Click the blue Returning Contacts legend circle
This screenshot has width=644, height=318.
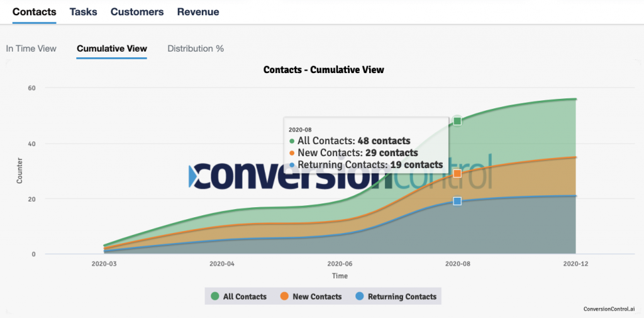[360, 297]
